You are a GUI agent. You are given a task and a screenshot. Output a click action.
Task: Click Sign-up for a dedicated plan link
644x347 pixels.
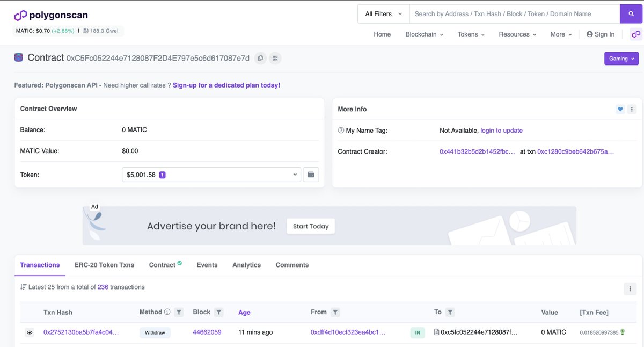pyautogui.click(x=226, y=85)
